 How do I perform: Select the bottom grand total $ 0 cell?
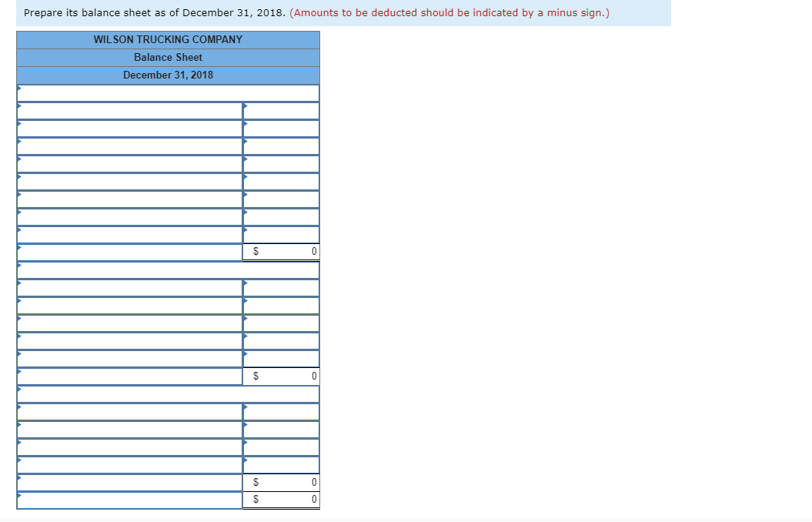[x=281, y=499]
